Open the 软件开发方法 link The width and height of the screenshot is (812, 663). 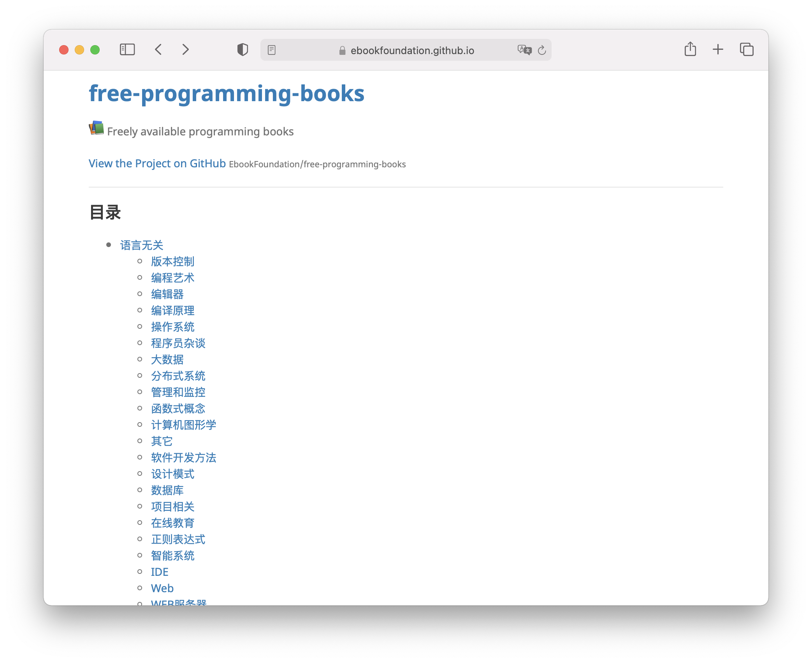184,458
